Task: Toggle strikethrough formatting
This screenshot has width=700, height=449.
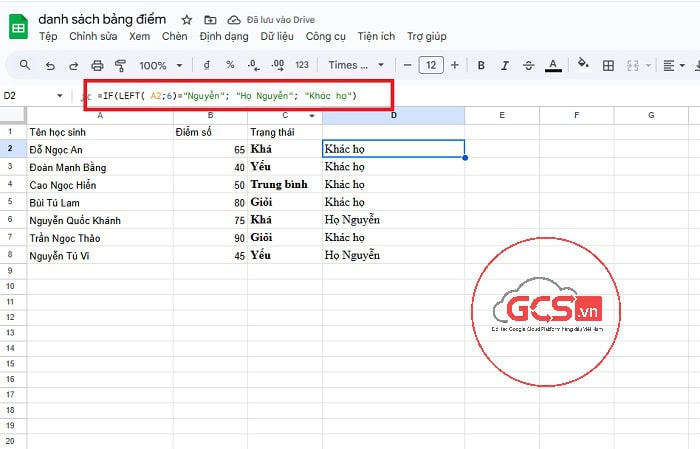Action: click(x=529, y=66)
